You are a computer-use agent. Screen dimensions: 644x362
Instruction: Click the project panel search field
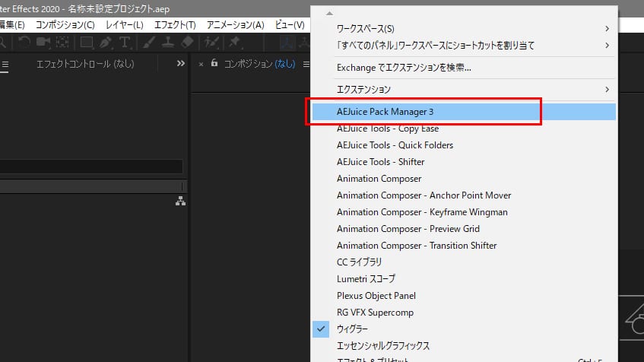(x=91, y=167)
